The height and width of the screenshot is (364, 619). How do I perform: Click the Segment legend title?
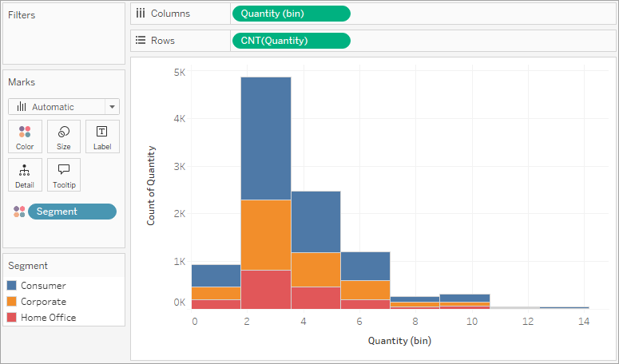28,266
